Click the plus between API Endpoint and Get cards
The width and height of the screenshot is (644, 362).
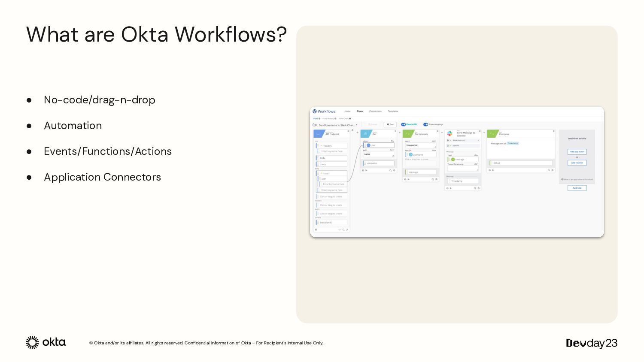click(357, 133)
